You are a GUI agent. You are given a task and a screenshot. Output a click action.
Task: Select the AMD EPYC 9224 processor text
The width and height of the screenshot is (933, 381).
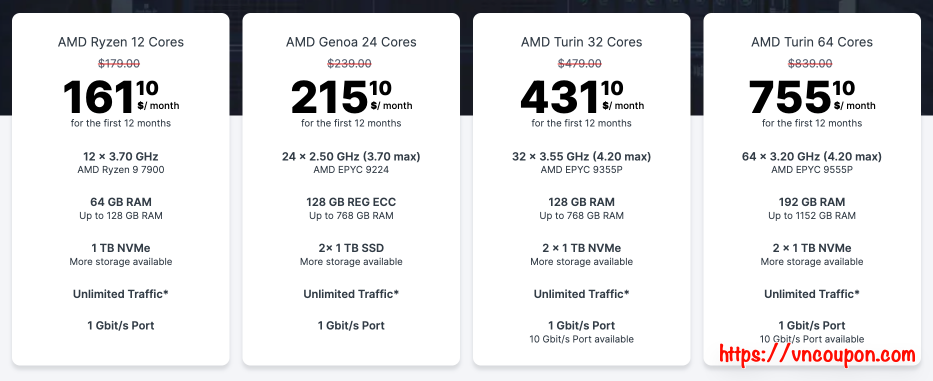click(x=351, y=170)
